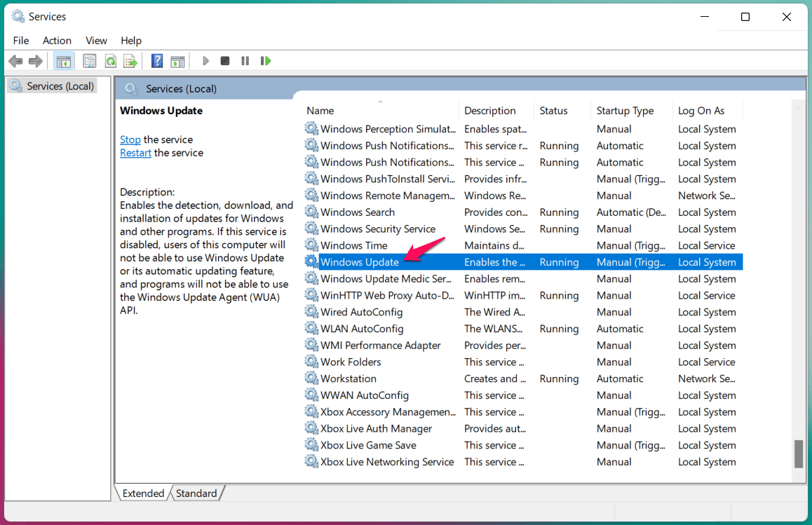812x525 pixels.
Task: Open the blue Help icon
Action: [158, 61]
